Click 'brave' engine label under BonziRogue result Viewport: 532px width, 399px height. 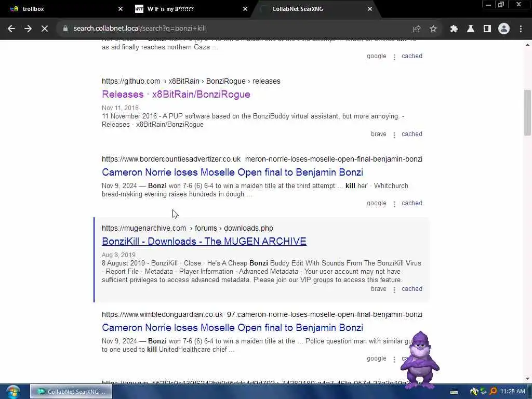378,134
